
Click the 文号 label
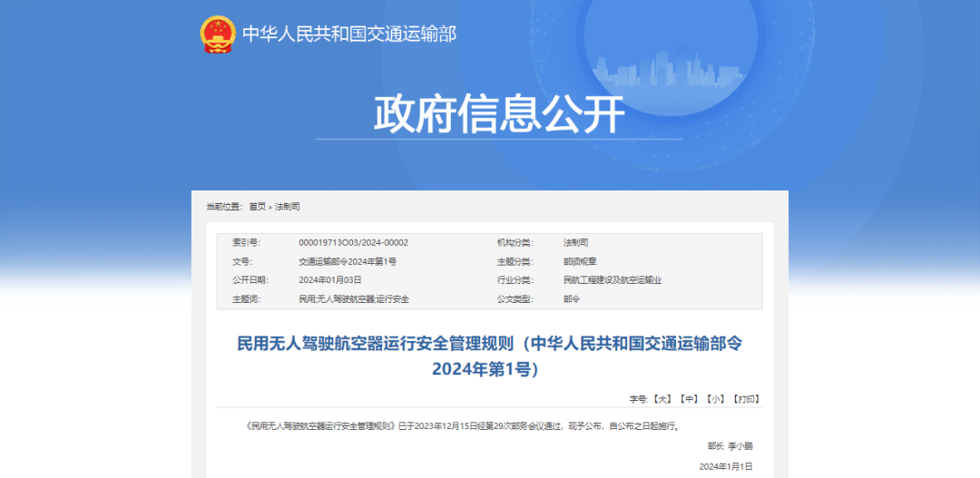[242, 262]
